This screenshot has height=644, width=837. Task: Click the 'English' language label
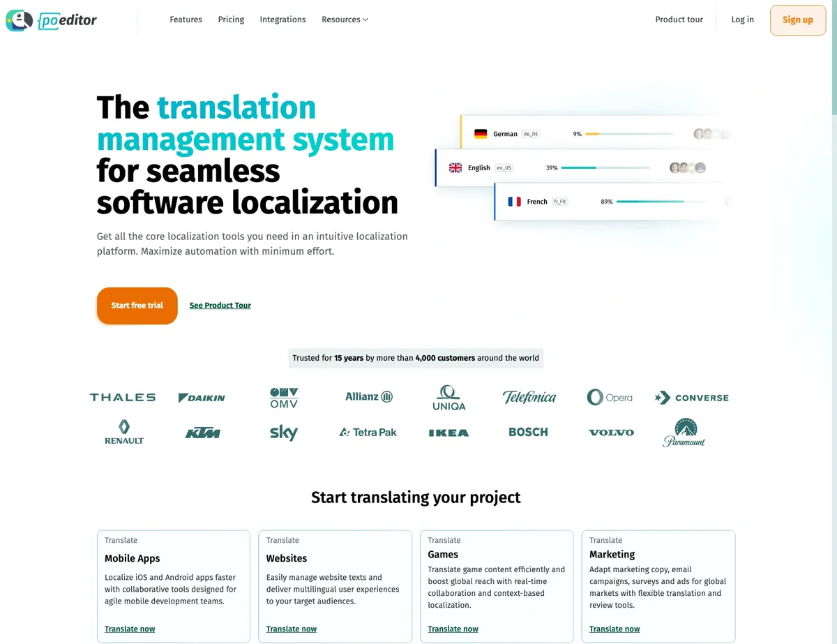[x=479, y=167]
